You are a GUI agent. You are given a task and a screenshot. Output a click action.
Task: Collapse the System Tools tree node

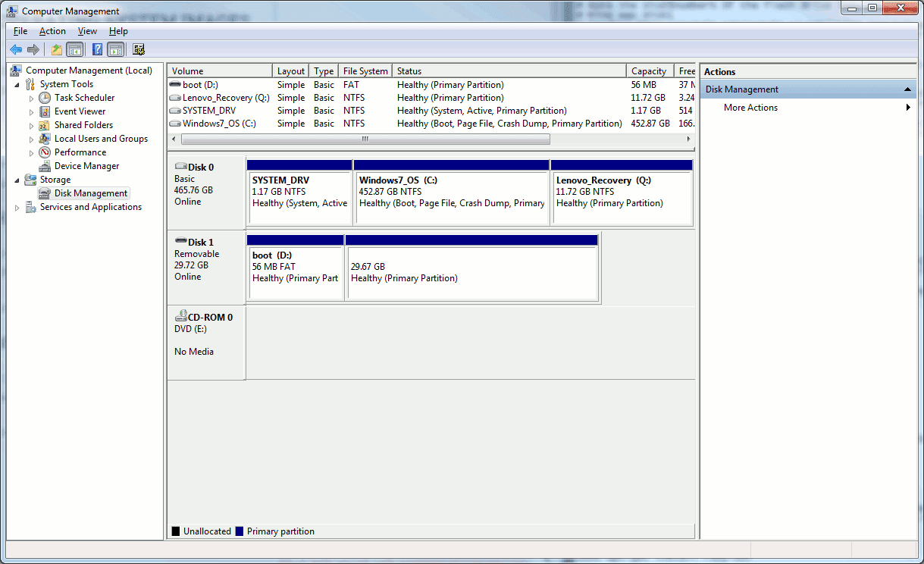click(x=17, y=85)
